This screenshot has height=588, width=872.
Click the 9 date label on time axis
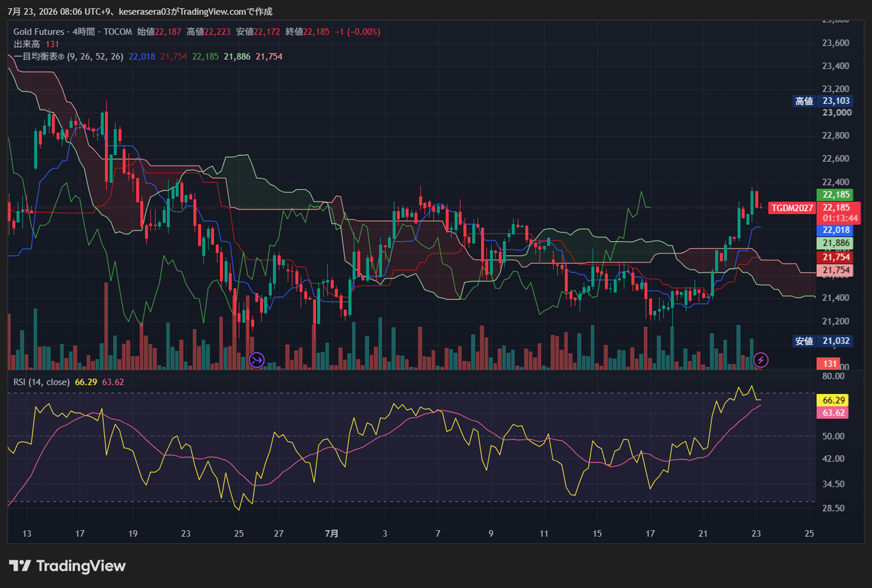click(490, 533)
